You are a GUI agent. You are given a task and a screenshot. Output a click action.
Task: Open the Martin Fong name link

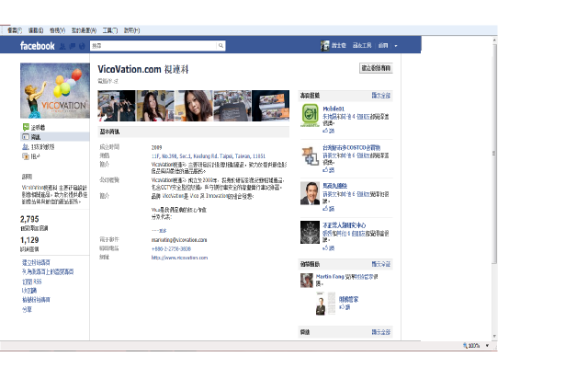click(330, 276)
